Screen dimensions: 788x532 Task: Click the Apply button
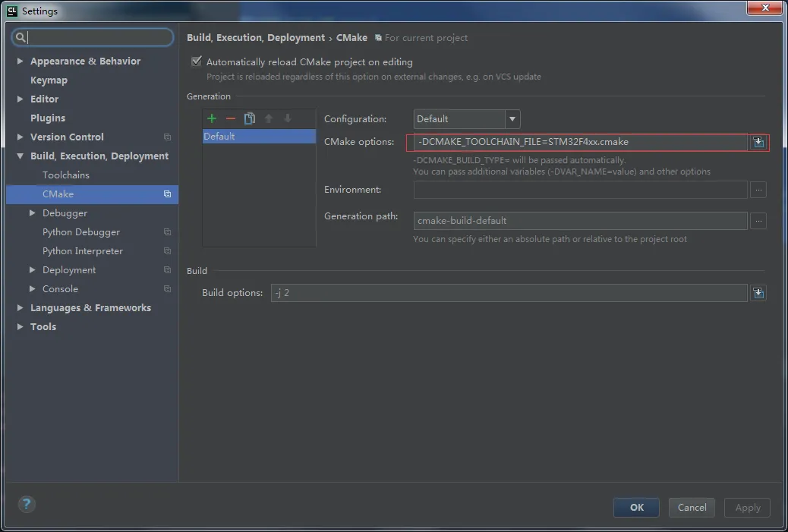[747, 508]
